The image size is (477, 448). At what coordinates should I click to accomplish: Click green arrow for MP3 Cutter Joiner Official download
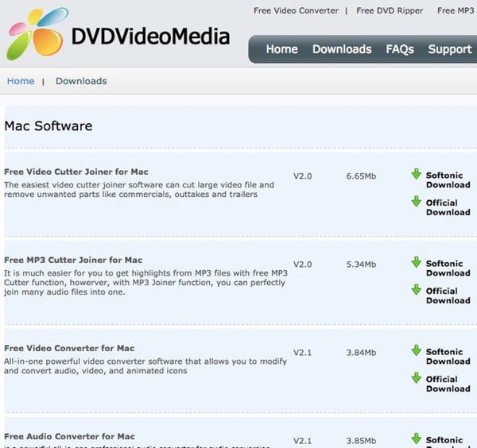click(x=416, y=289)
